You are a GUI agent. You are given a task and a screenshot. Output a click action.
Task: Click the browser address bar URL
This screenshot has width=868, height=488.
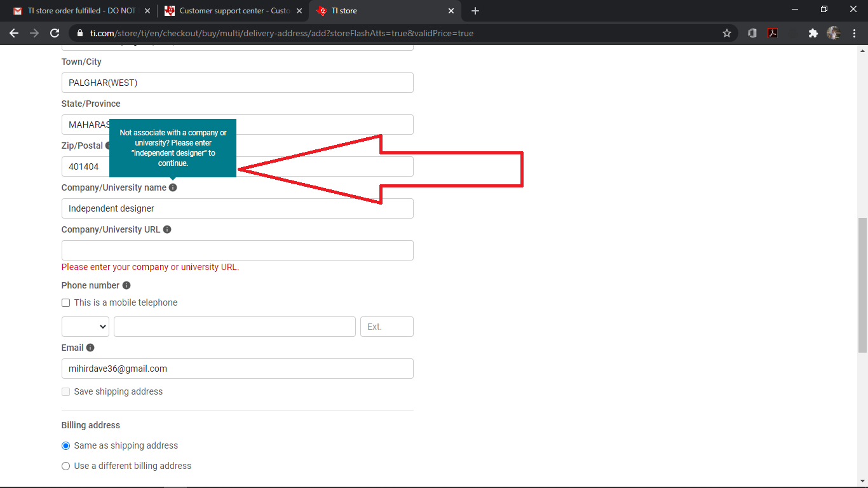point(281,33)
